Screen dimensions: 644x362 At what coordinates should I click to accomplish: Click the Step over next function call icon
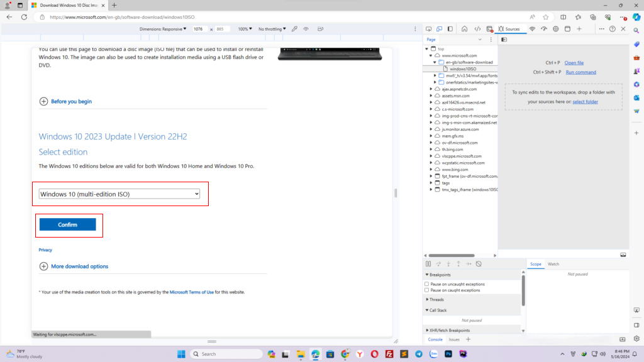point(438,263)
